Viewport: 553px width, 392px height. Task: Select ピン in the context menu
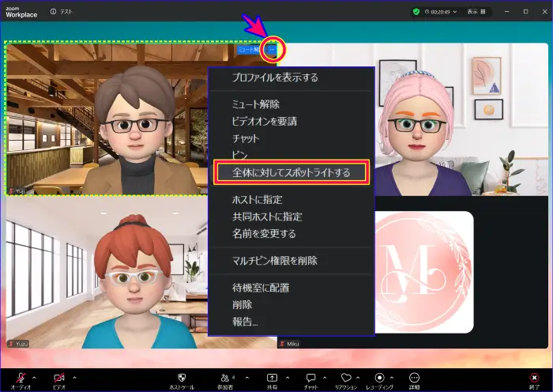[x=239, y=155]
